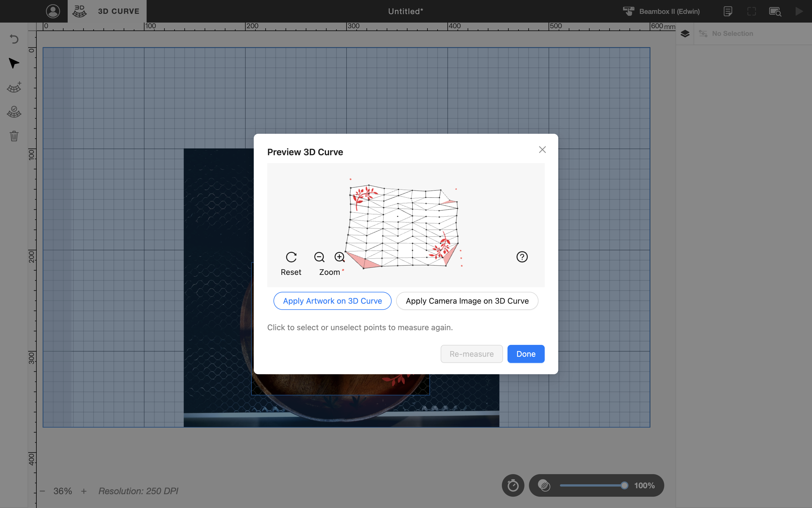
Task: Open the No Selection object panel tab
Action: 726,34
